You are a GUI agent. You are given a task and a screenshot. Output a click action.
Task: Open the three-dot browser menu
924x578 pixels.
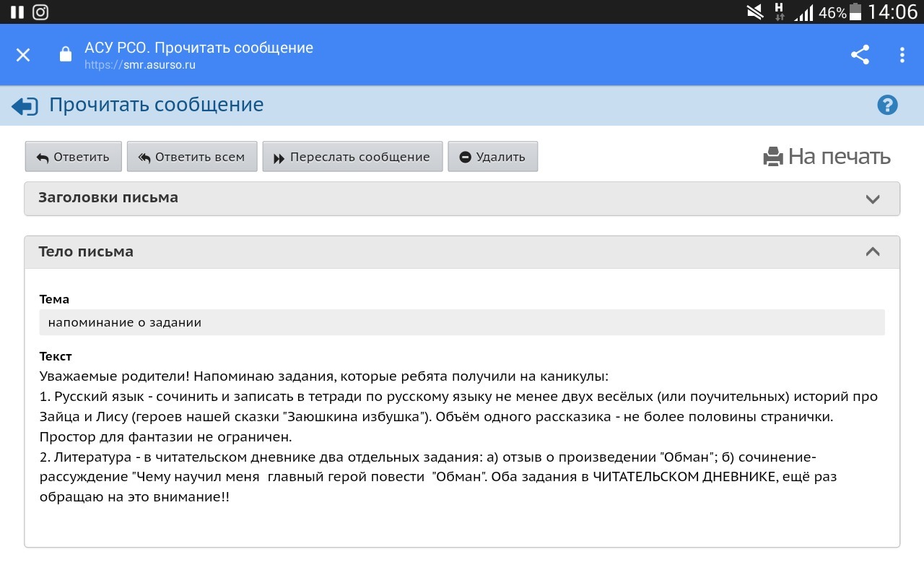(902, 55)
